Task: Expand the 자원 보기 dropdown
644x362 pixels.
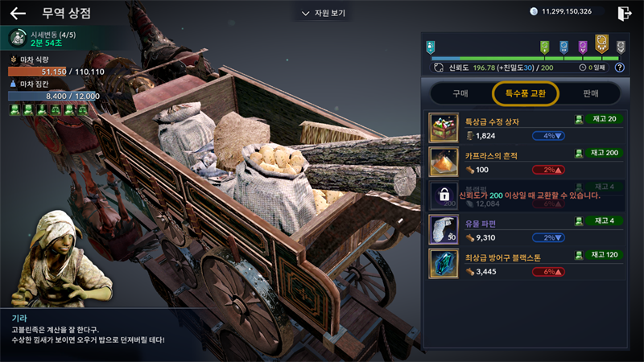Action: 324,13
